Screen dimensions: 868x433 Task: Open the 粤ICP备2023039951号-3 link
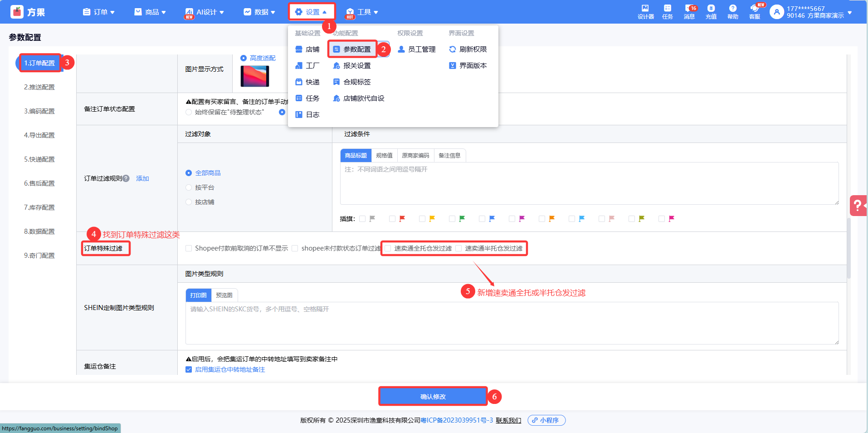point(457,420)
